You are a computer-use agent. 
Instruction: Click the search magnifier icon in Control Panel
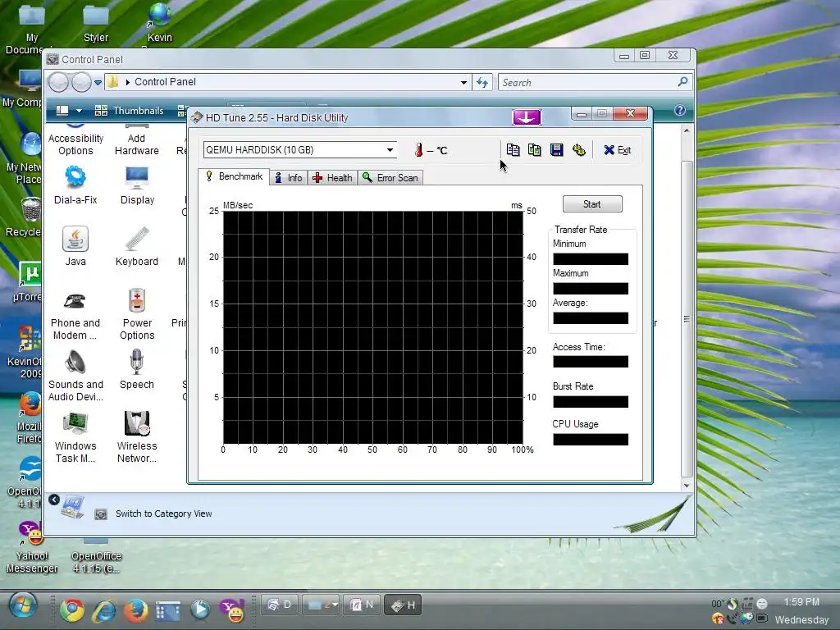(682, 82)
